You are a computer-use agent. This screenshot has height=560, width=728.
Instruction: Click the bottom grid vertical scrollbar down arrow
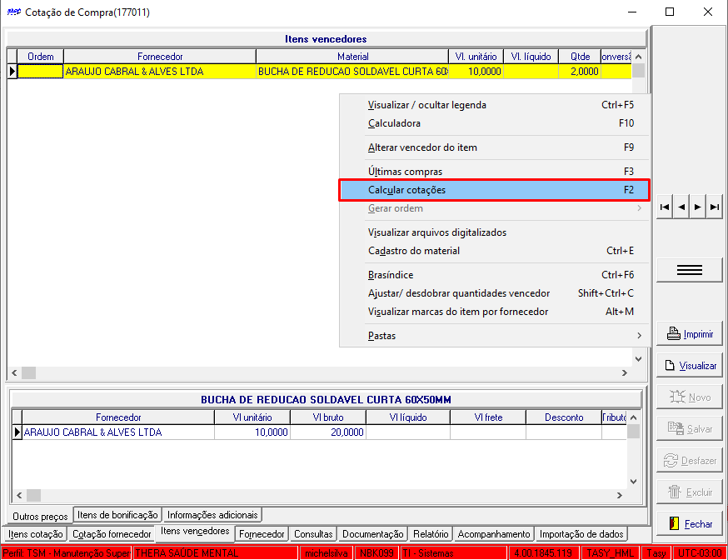(x=633, y=482)
